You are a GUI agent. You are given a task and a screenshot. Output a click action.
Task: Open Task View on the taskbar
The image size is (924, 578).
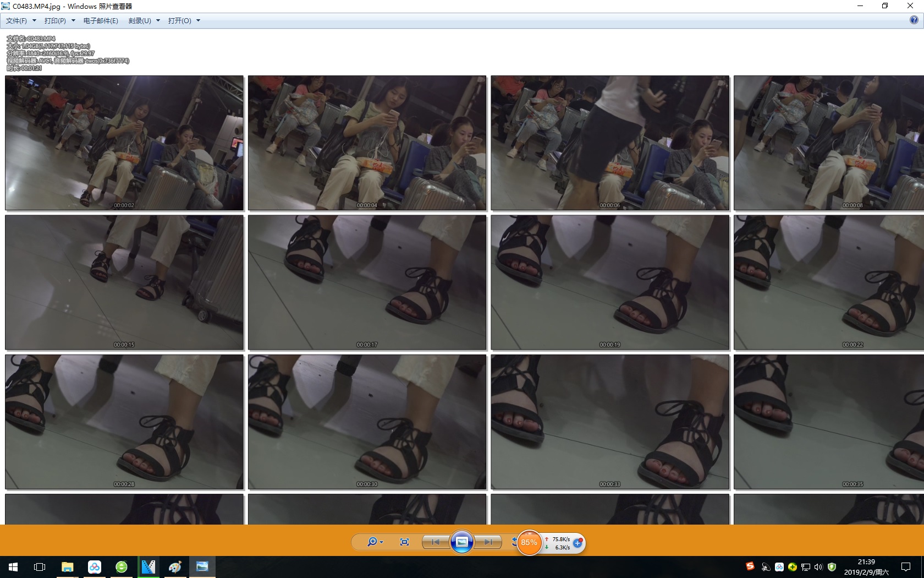point(40,567)
